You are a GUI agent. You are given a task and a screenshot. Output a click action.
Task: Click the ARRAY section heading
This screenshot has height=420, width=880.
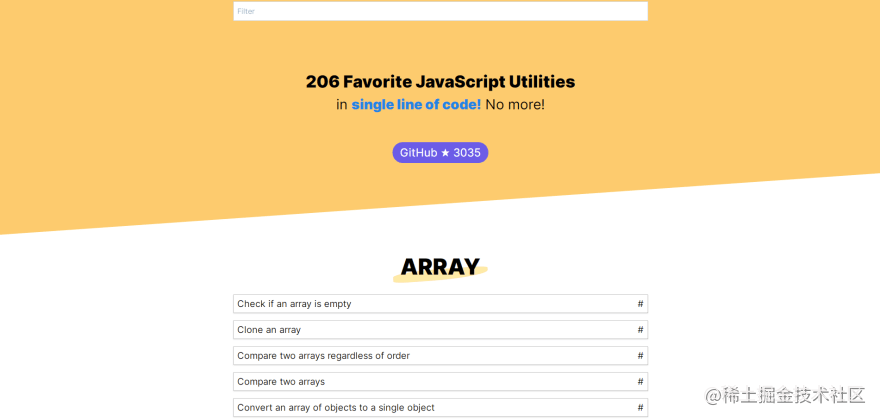pyautogui.click(x=441, y=267)
